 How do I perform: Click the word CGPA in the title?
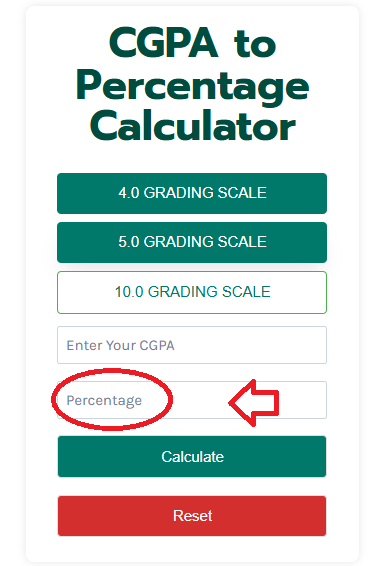(x=163, y=43)
